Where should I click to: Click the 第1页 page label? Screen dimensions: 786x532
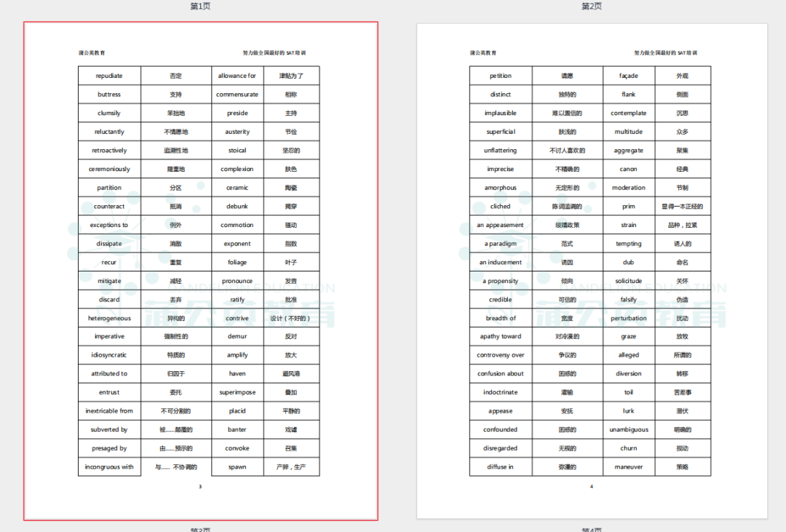[200, 7]
